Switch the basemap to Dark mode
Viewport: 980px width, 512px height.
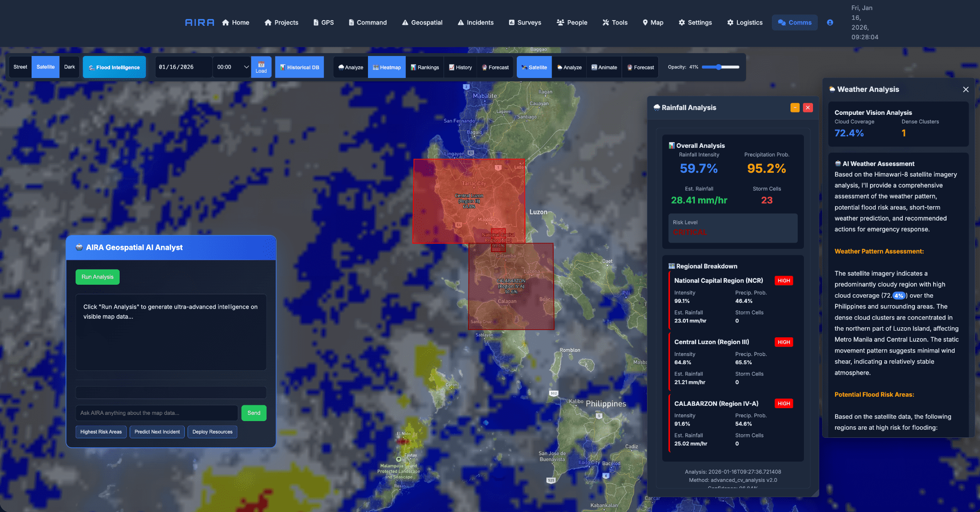pos(69,67)
